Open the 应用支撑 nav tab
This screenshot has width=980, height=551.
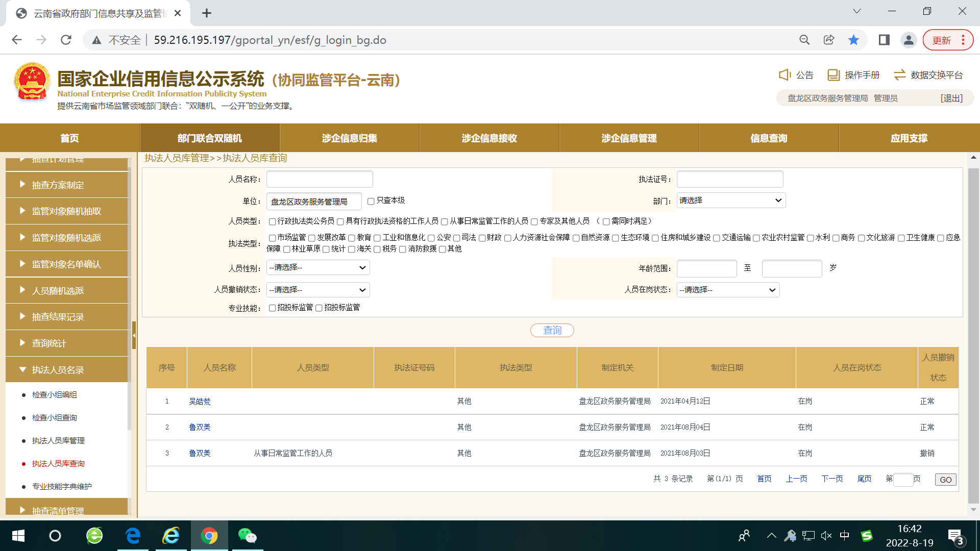pyautogui.click(x=909, y=138)
